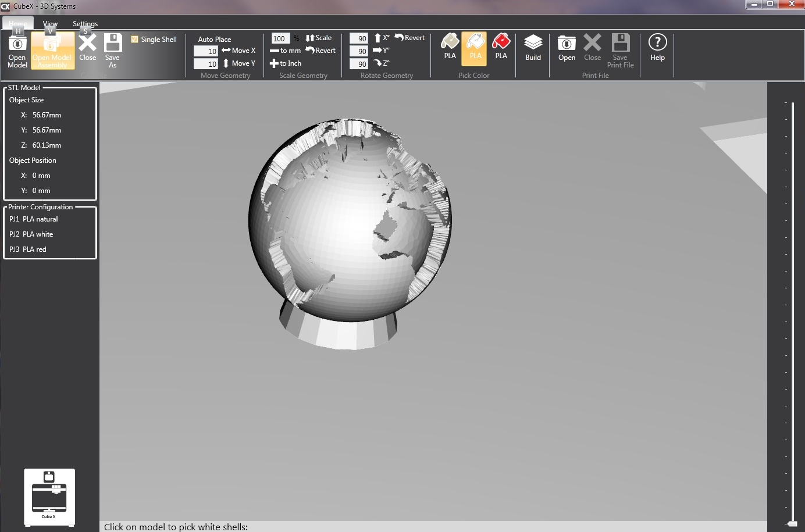Image resolution: width=805 pixels, height=532 pixels.
Task: Edit the Z rotation angle field
Action: coord(359,64)
